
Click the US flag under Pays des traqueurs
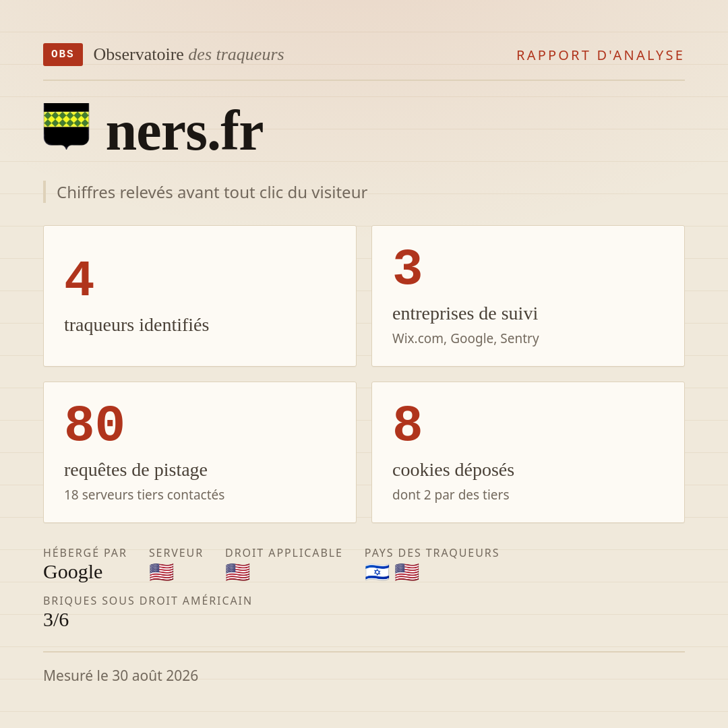407,572
